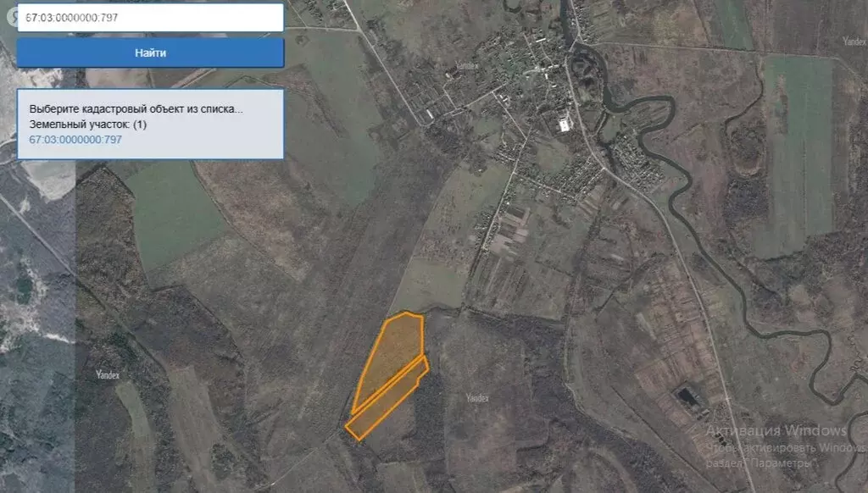Screen dimensions: 868x493
Task: Open the 67:03:0000000:797 result link
Action: tap(75, 140)
